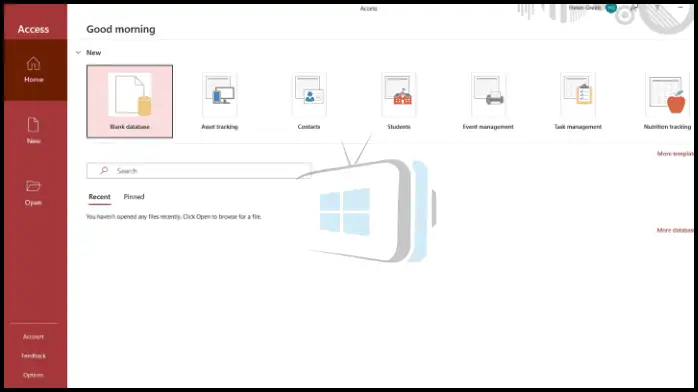Choose the Asset tracking template icon

pos(220,95)
